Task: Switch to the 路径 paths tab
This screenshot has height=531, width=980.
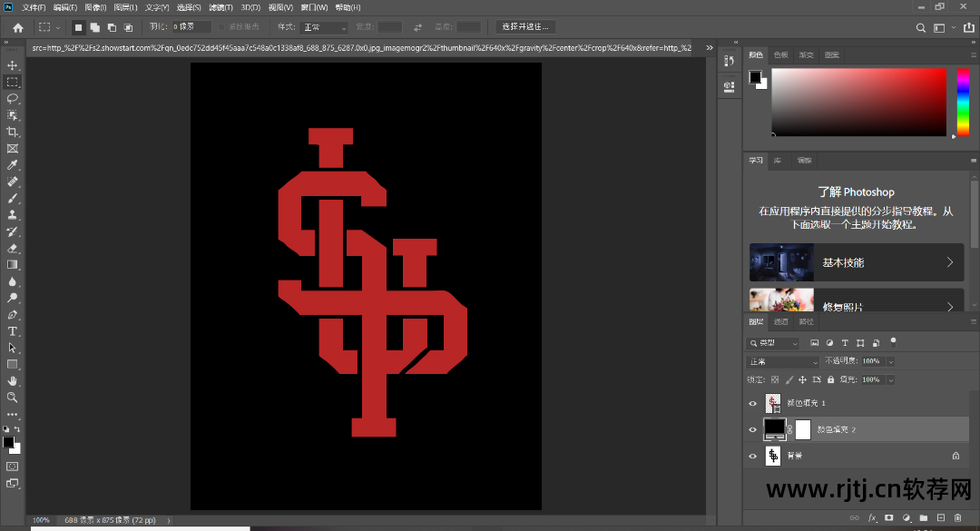Action: coord(807,322)
